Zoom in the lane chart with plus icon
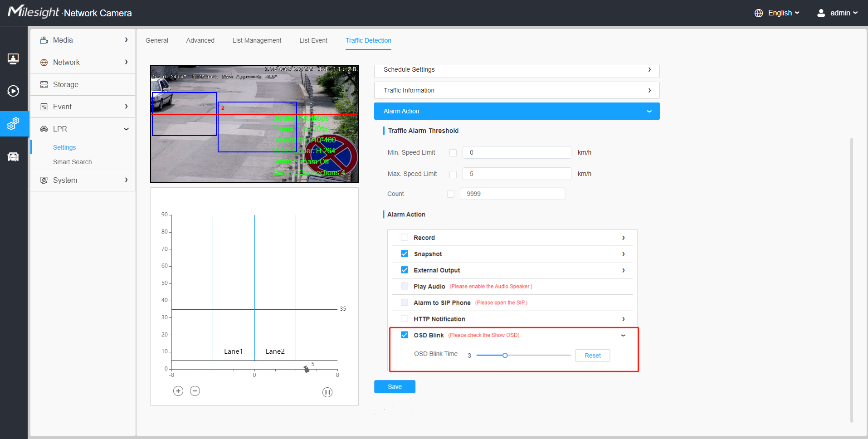Viewport: 868px width, 439px height. click(178, 391)
